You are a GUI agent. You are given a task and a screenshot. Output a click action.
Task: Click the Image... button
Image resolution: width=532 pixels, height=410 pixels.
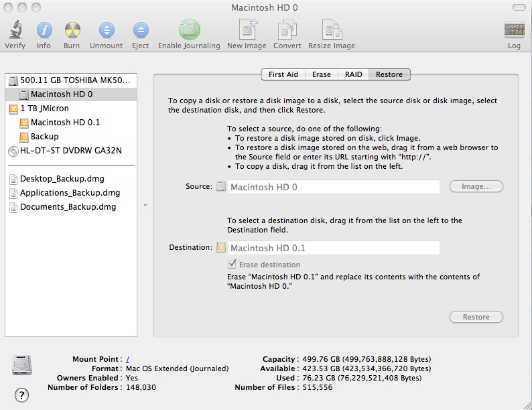(476, 186)
